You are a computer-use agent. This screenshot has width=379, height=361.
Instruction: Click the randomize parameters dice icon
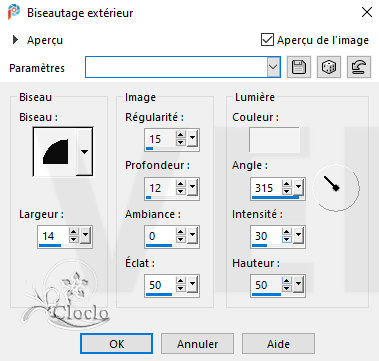(x=329, y=68)
